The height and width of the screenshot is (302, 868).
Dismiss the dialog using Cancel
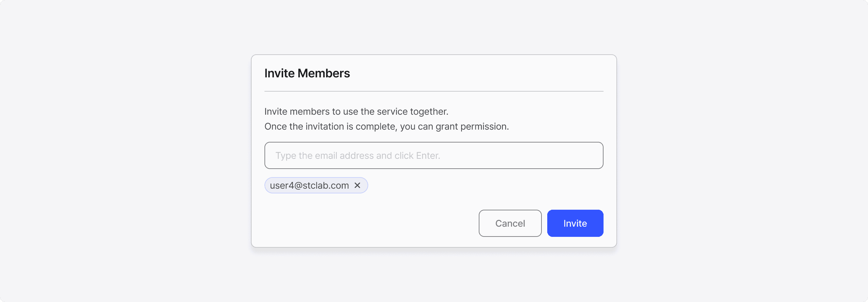pos(510,223)
